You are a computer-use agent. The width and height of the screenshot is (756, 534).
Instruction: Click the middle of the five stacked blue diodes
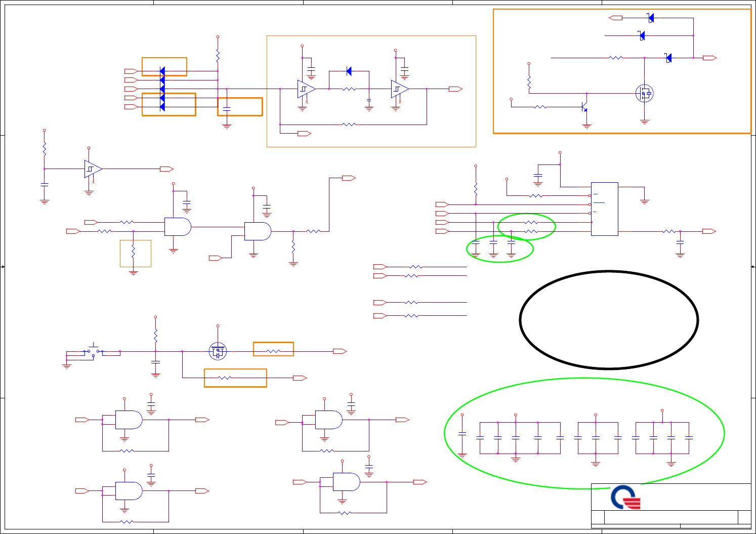tap(162, 89)
